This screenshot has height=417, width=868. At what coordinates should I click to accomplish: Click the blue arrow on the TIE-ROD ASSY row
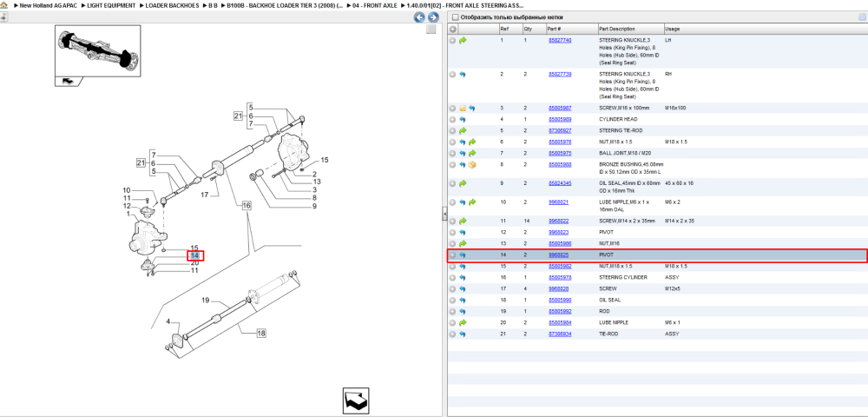463,334
